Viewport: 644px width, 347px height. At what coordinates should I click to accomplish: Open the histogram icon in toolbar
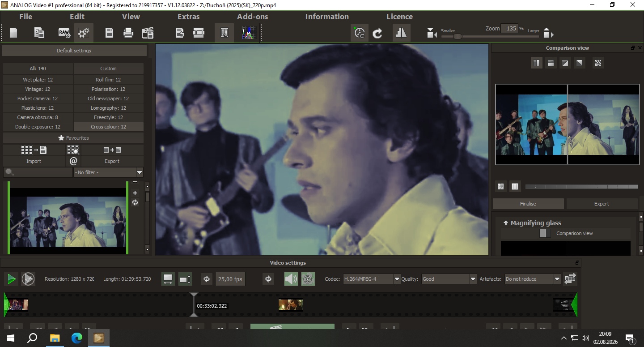(248, 33)
